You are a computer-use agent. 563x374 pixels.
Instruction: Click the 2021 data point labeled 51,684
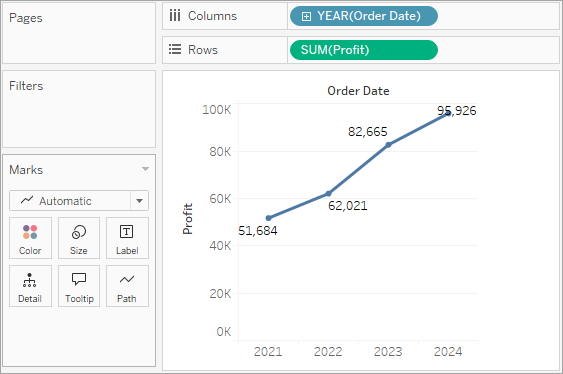(x=268, y=218)
